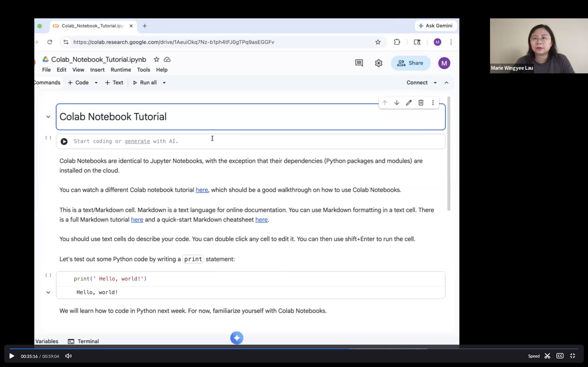
Task: Open Run all dropdown arrow
Action: click(x=164, y=83)
